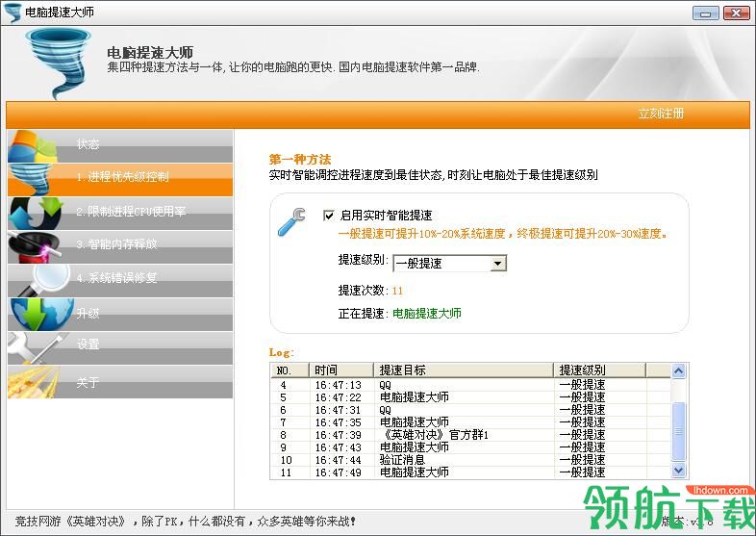Select log row 6 QQ at 16:47:31
Viewport: 756px width, 536px height.
point(470,410)
